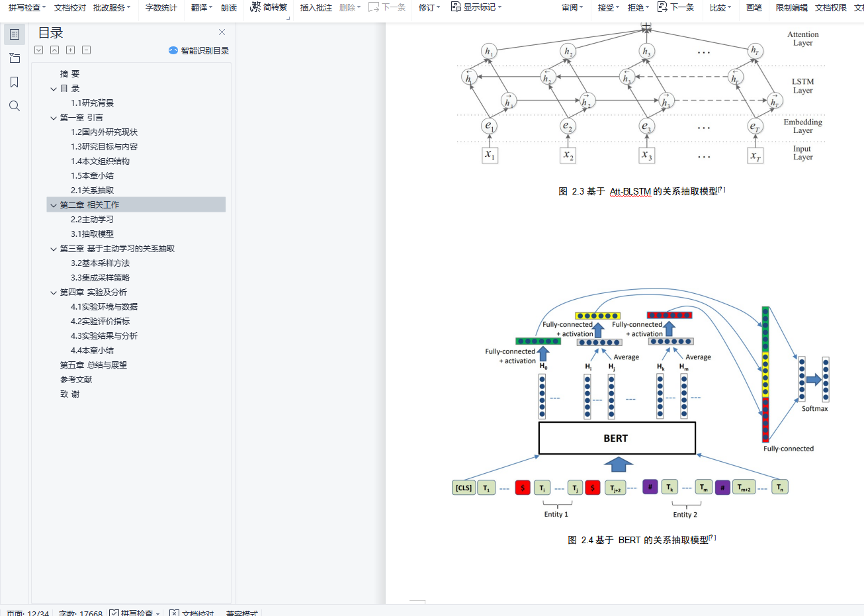Screen dimensions: 864x616
Task: Select the 画笔 pen tool
Action: pyautogui.click(x=754, y=7)
